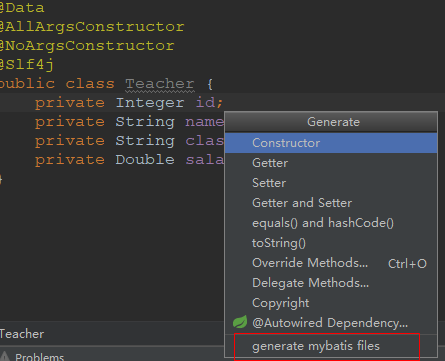Select toString() generate option
The image size is (445, 361).
331,243
